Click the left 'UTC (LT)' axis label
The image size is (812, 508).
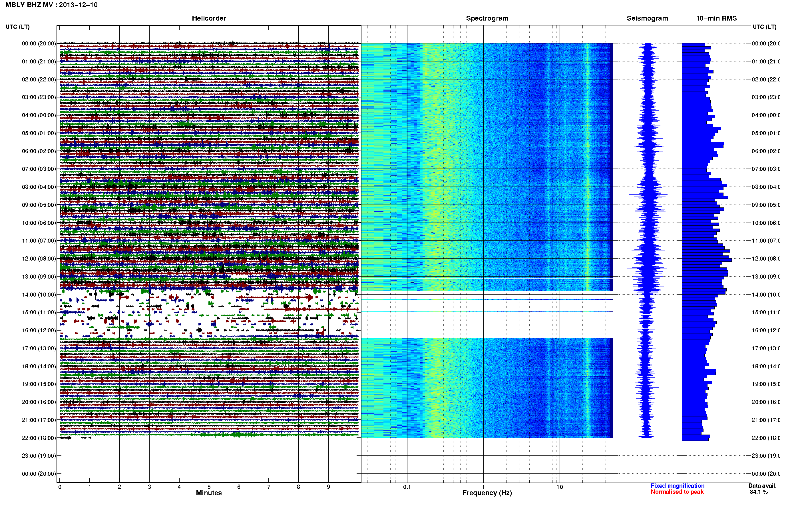17,27
